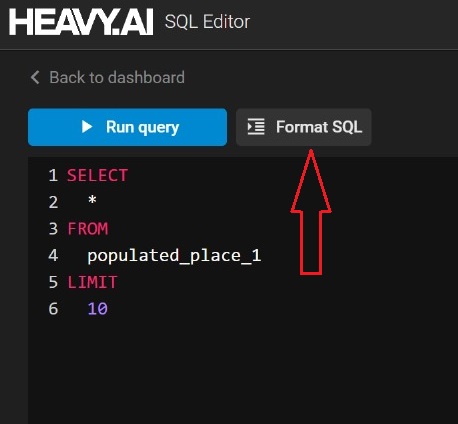Click the play triangle icon in Run query

point(87,127)
